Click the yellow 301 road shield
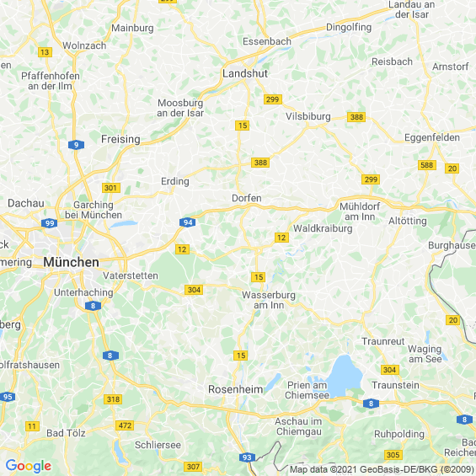476x476 pixels. point(111,188)
